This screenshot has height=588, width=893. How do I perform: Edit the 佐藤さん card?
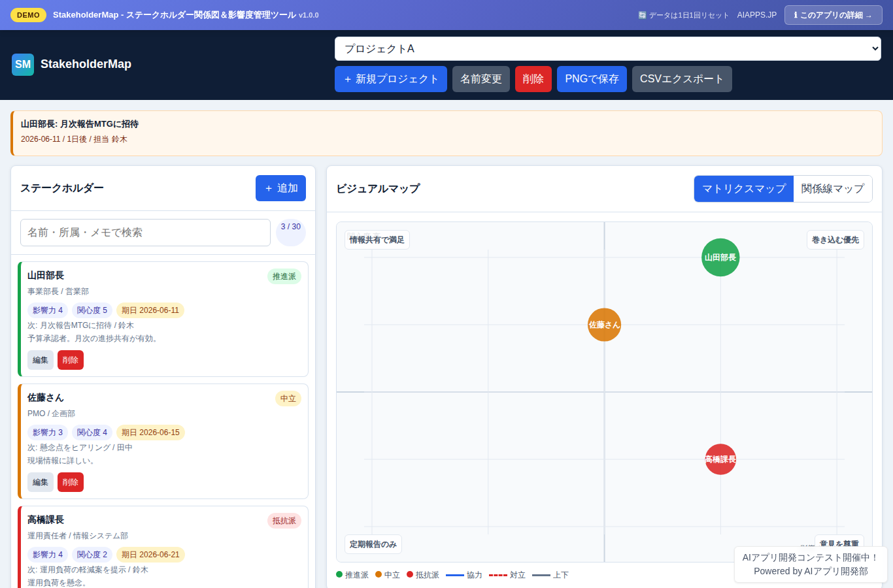41,482
